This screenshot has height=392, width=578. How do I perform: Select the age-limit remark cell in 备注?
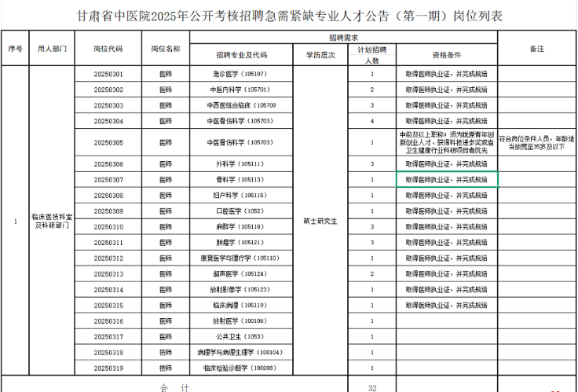(x=536, y=143)
